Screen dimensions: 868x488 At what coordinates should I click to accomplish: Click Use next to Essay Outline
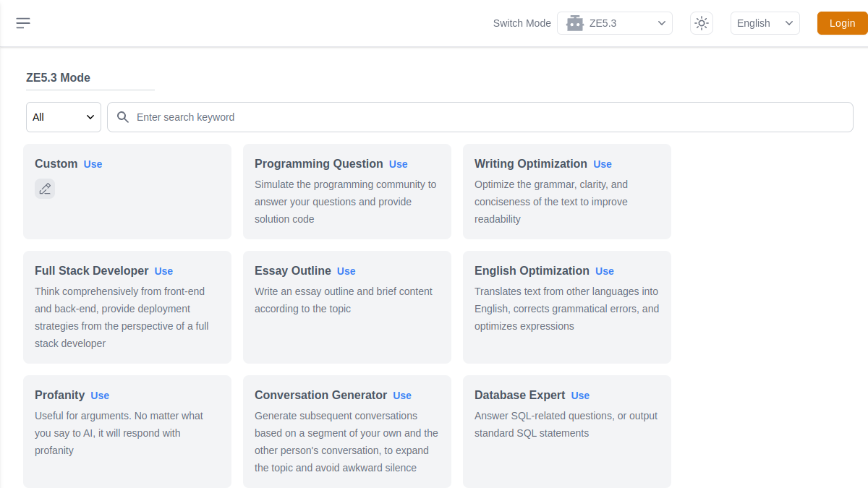pyautogui.click(x=346, y=271)
